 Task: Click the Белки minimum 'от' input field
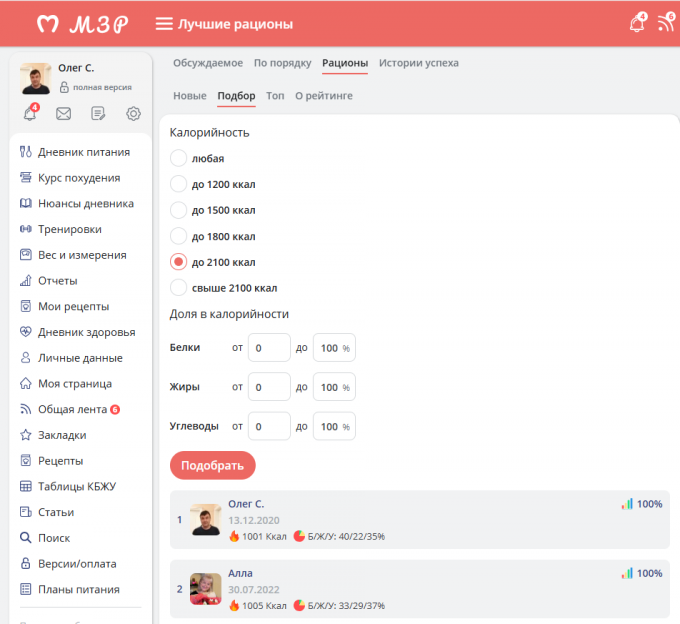coord(268,348)
